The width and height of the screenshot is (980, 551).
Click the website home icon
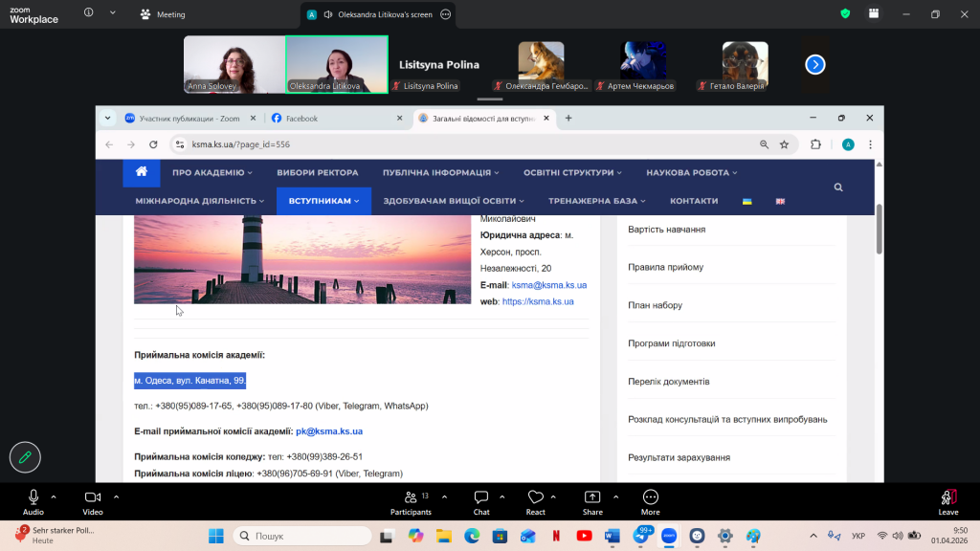[x=142, y=172]
